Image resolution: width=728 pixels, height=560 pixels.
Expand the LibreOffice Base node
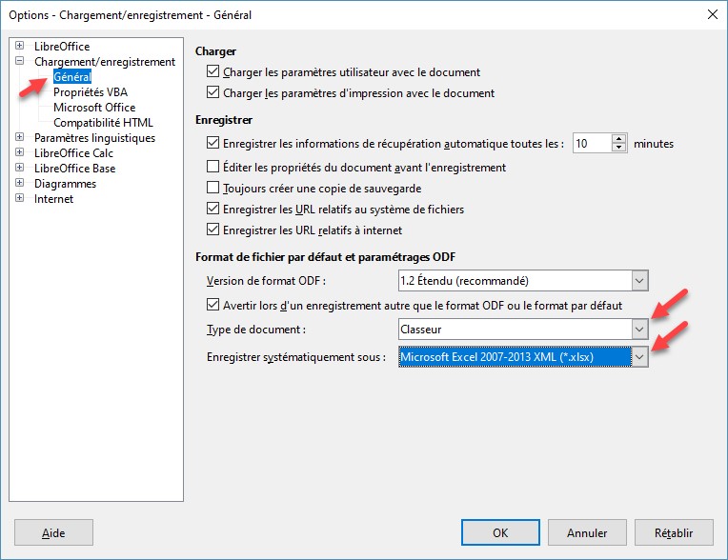coord(20,169)
